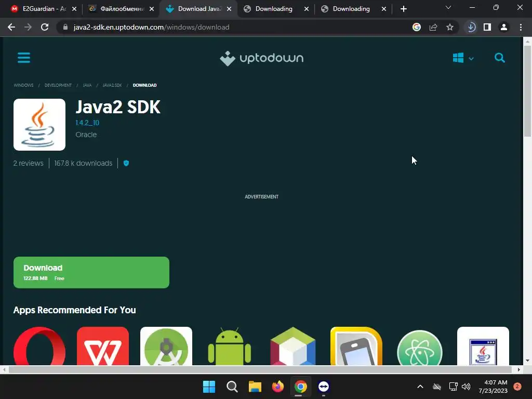
Task: Click the horizontal scrollbar thumb
Action: tap(260, 369)
